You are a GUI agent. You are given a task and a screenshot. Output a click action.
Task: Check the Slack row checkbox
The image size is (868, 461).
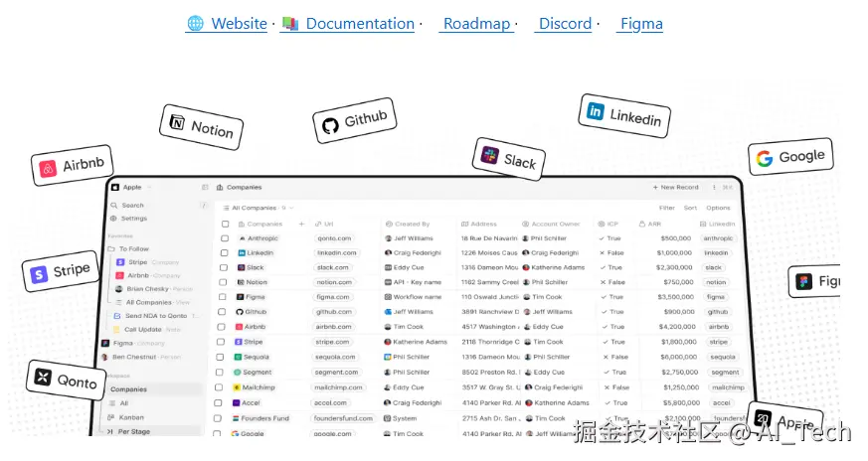click(224, 267)
